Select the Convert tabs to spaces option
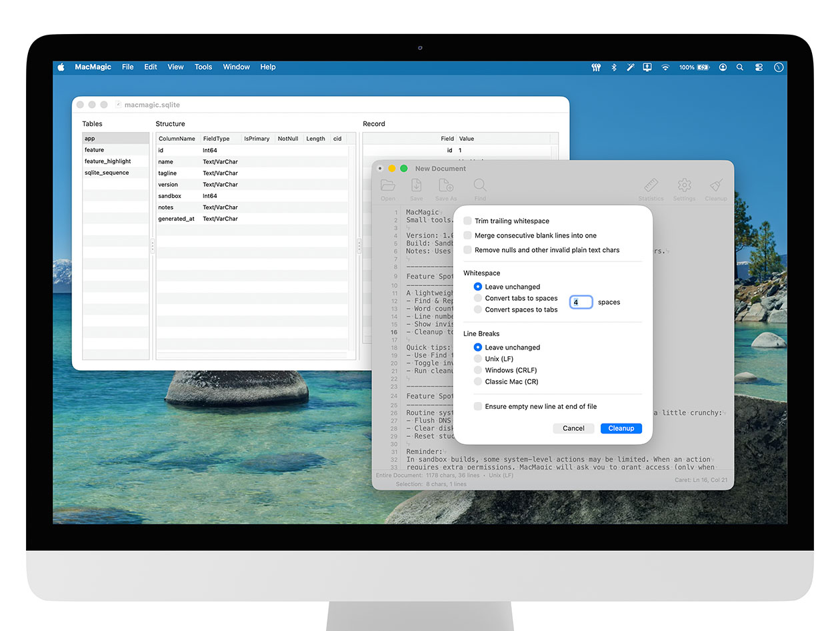The height and width of the screenshot is (631, 840). coord(477,298)
